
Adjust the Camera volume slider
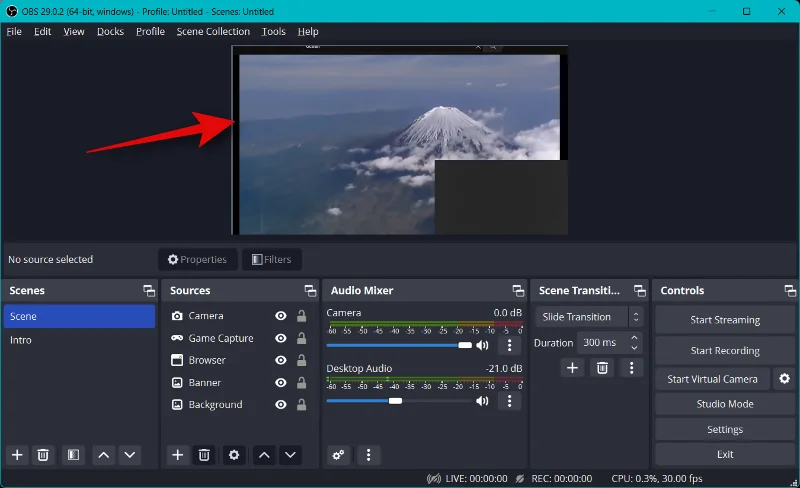click(x=399, y=346)
